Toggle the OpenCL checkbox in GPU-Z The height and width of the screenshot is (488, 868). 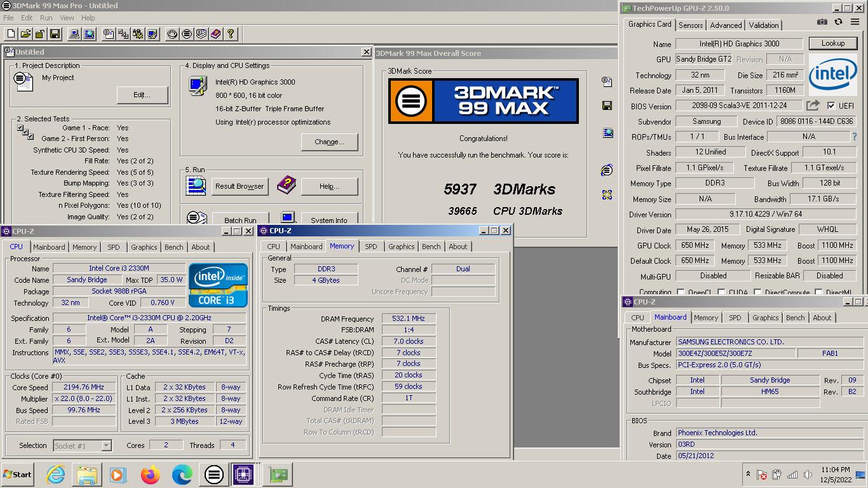pyautogui.click(x=681, y=292)
